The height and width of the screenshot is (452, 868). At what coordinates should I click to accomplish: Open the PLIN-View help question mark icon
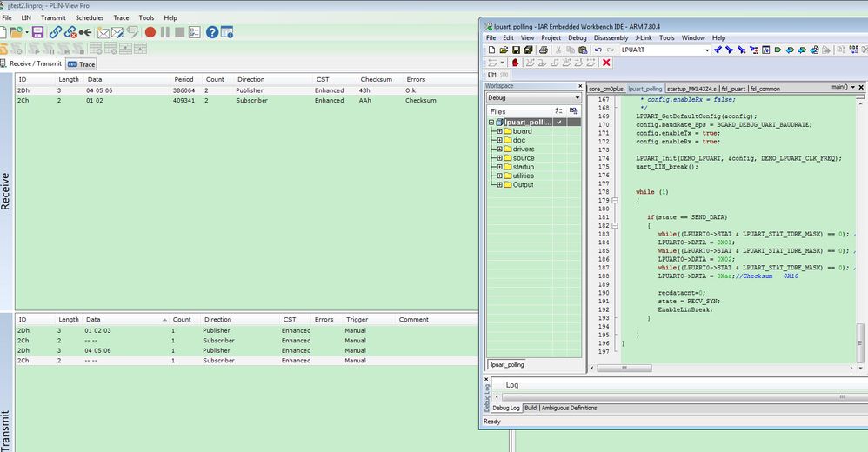(x=212, y=32)
